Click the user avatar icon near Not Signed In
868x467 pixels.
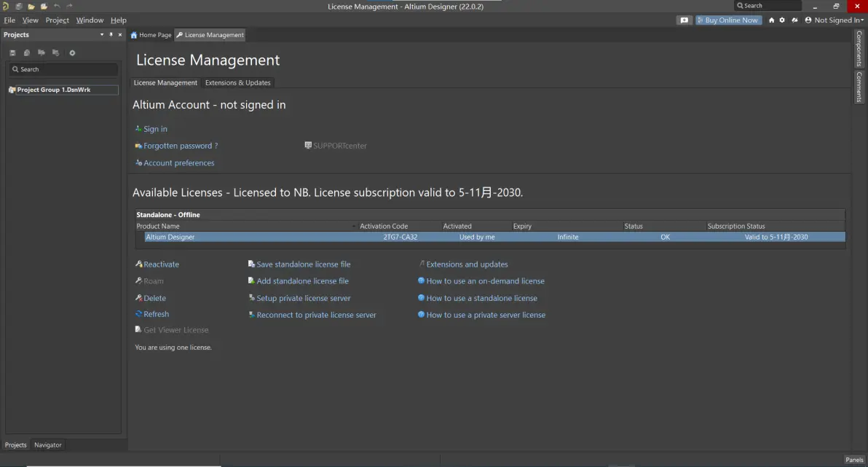click(x=808, y=20)
